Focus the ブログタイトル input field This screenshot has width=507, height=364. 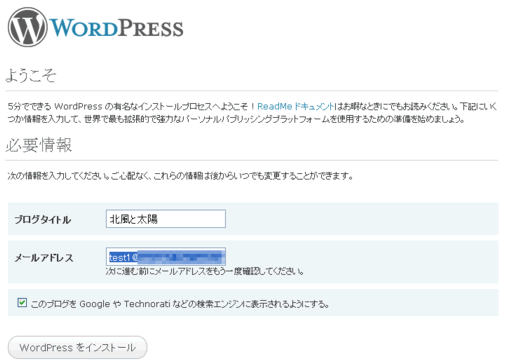tap(166, 219)
